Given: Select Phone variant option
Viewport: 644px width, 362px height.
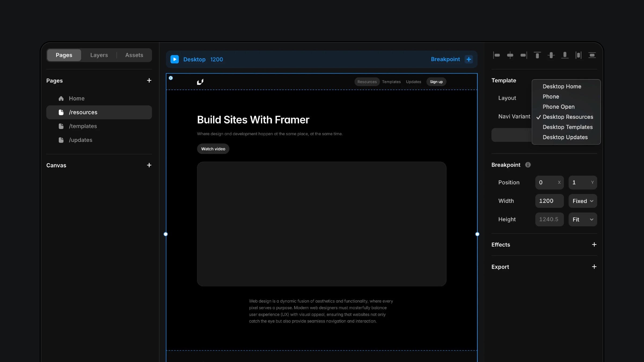Looking at the screenshot, I should [x=566, y=97].
